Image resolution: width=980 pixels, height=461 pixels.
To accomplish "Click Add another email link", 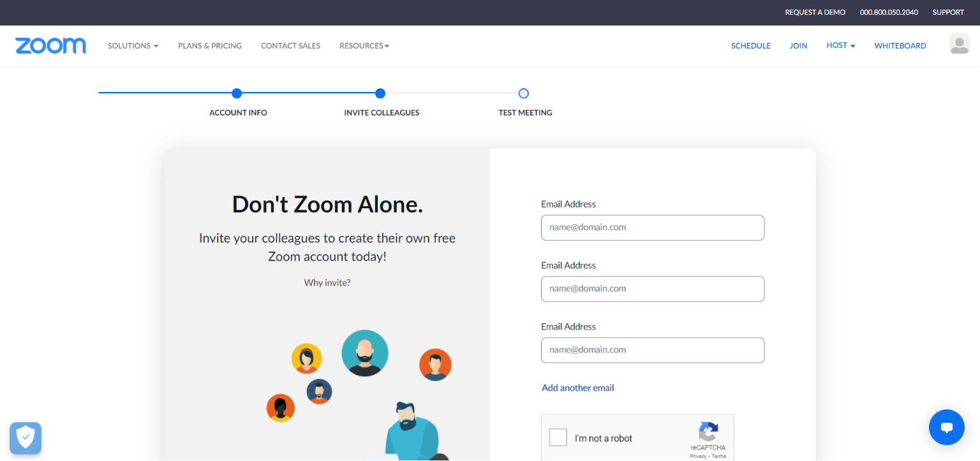I will pos(577,388).
